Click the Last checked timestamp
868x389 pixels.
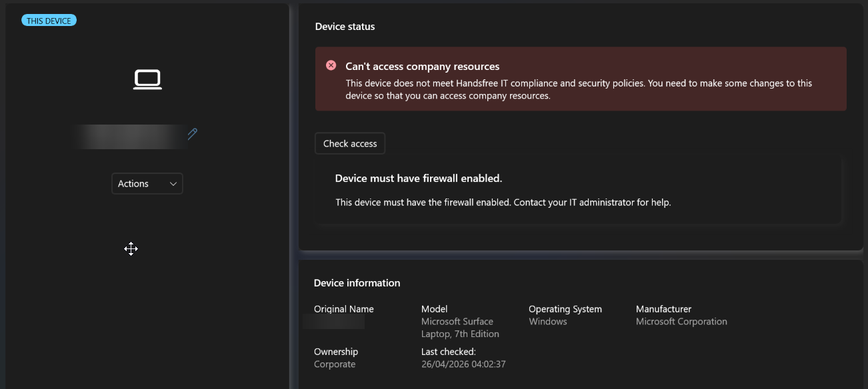click(463, 364)
